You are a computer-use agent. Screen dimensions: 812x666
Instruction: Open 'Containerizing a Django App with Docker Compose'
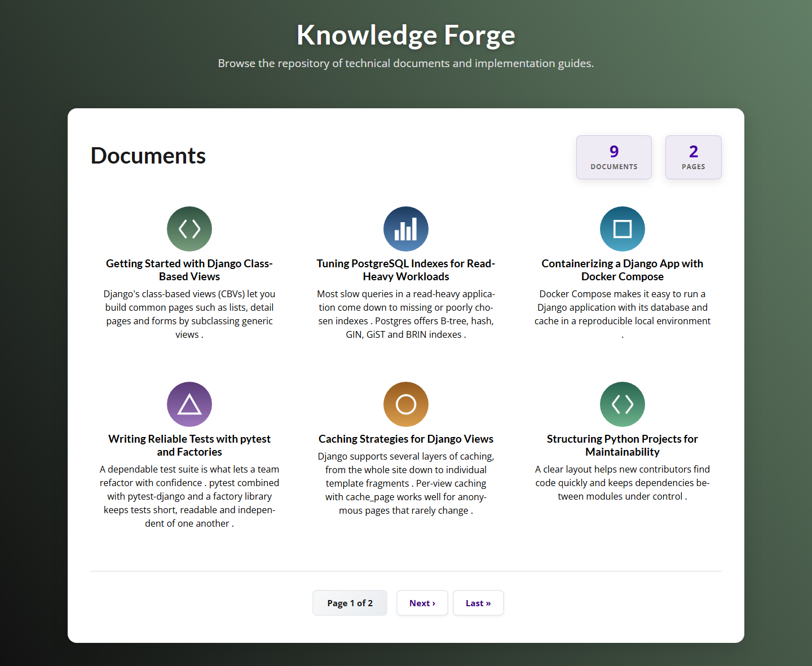click(623, 270)
